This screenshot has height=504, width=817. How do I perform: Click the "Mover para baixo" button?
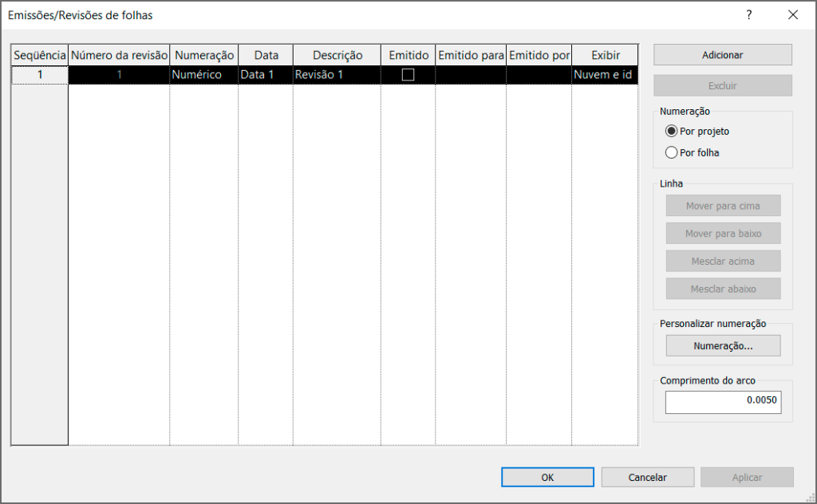pyautogui.click(x=723, y=233)
